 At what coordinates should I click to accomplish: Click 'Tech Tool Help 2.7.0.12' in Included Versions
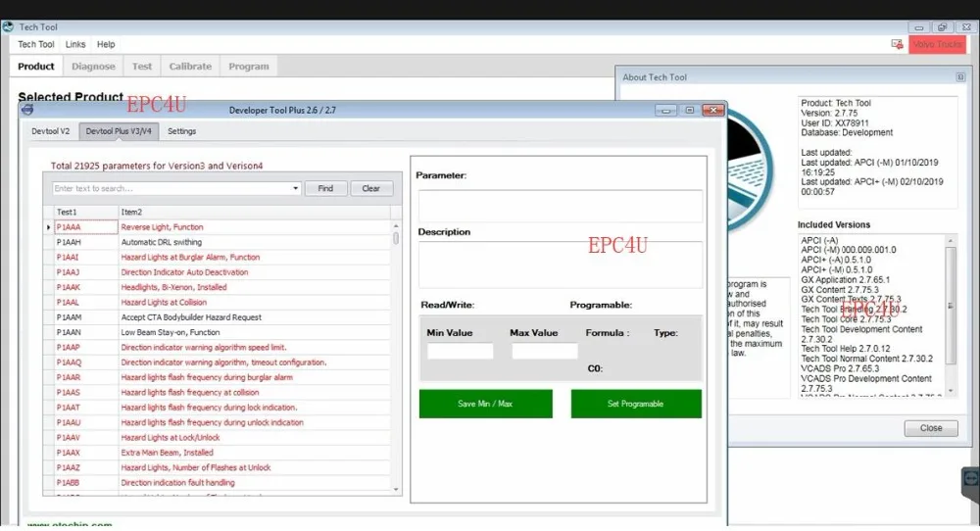(846, 349)
